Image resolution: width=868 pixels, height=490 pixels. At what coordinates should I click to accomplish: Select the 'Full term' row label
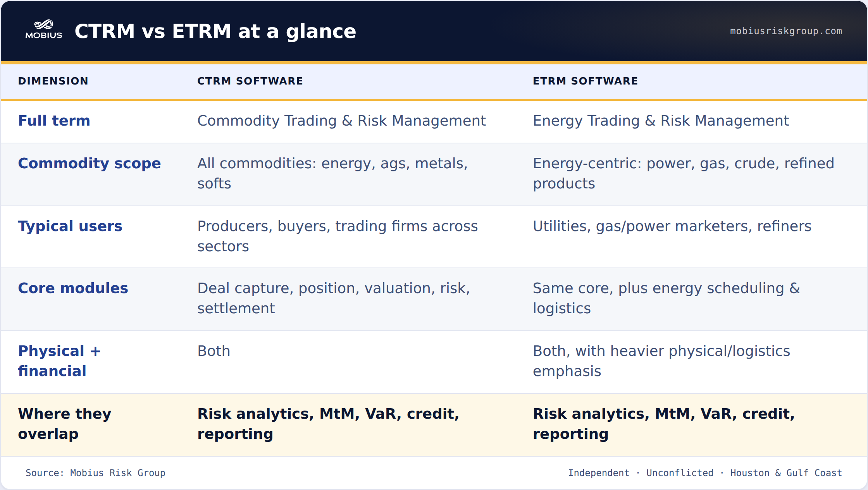(54, 121)
